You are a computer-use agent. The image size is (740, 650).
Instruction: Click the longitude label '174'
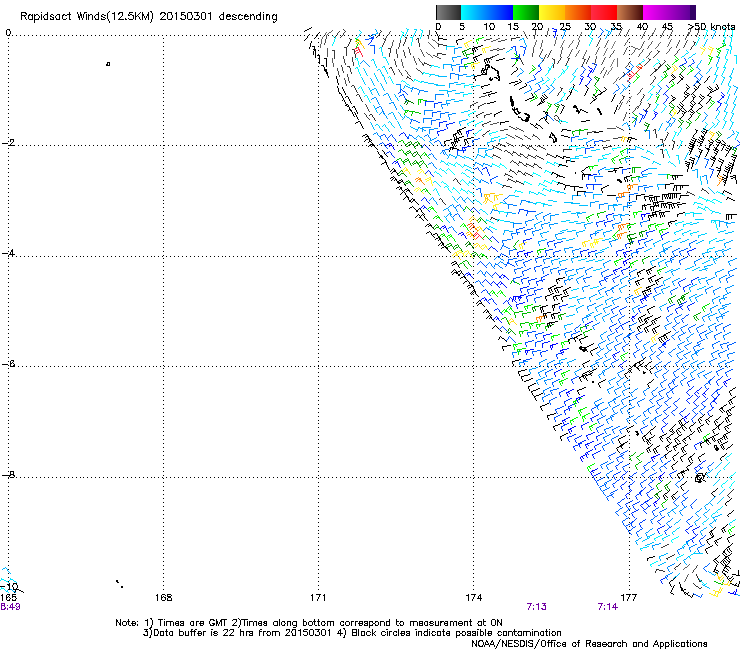pos(473,598)
